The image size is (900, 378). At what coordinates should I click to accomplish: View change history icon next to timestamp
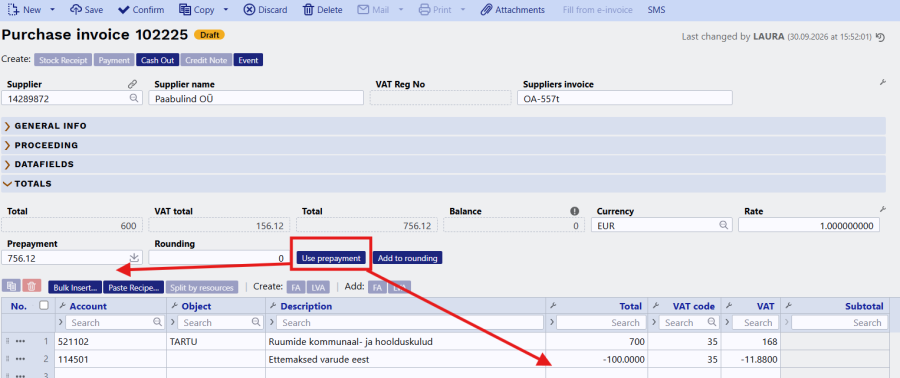[x=880, y=37]
